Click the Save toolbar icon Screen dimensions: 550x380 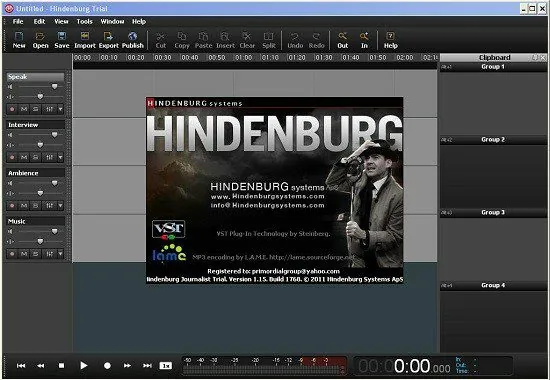[x=62, y=40]
